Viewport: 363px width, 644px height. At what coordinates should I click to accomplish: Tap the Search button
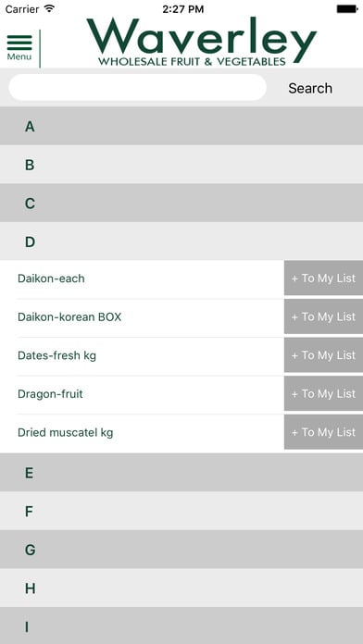coord(310,88)
